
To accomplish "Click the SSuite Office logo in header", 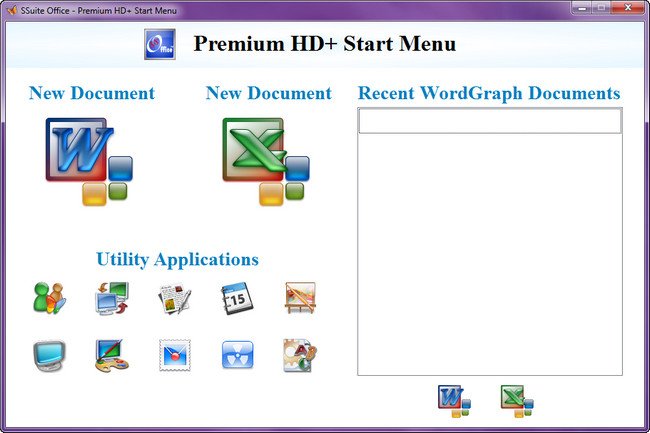I will click(160, 44).
